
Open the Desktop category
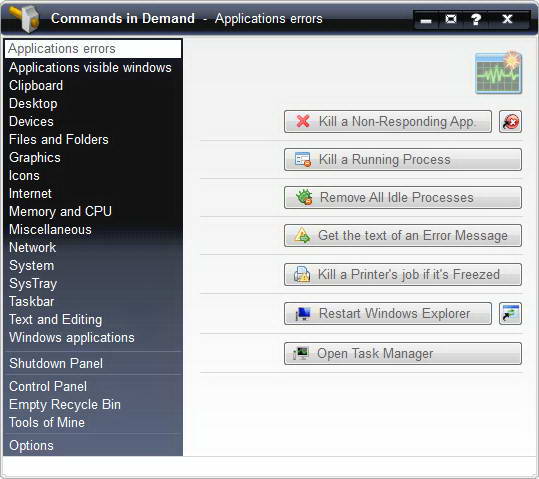(x=93, y=104)
